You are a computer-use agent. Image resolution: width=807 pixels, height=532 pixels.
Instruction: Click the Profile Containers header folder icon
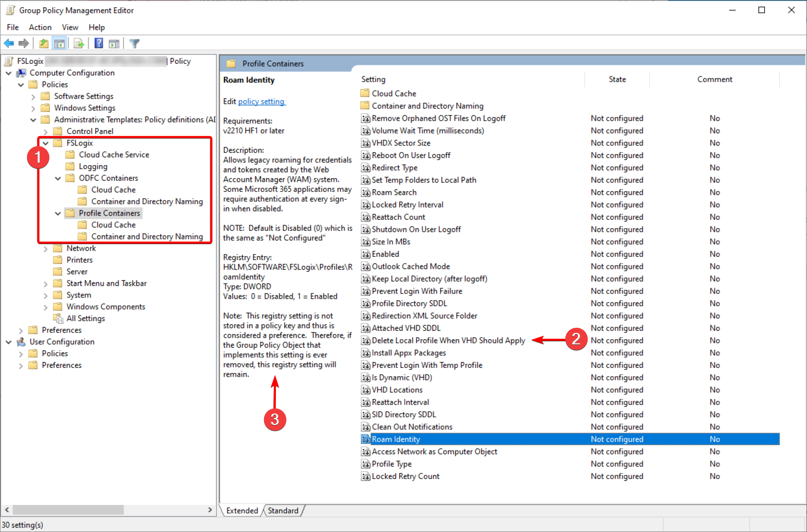click(231, 63)
